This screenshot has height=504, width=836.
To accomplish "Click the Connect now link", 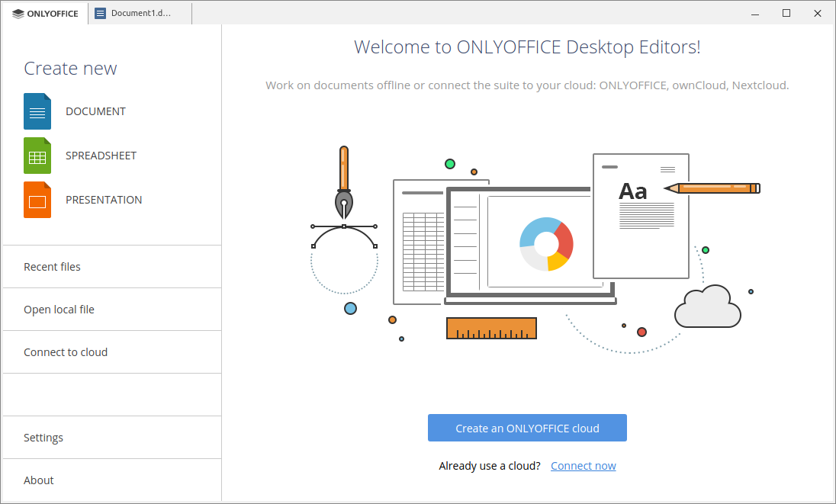I will 583,465.
